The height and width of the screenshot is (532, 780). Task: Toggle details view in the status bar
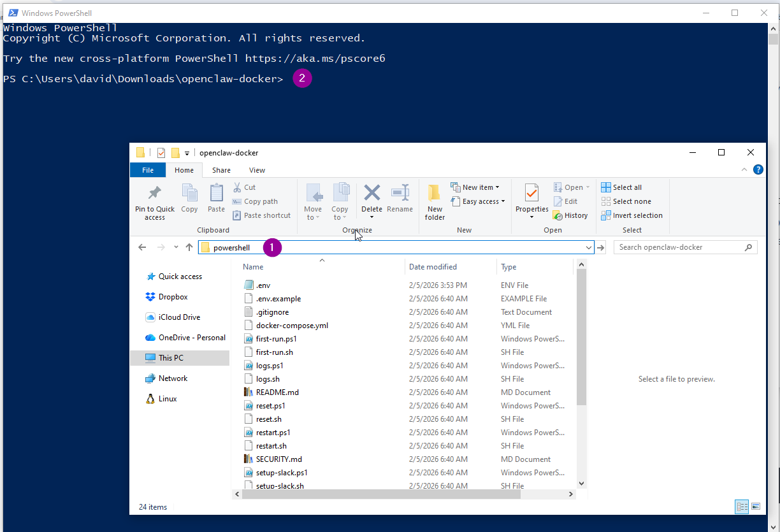741,506
